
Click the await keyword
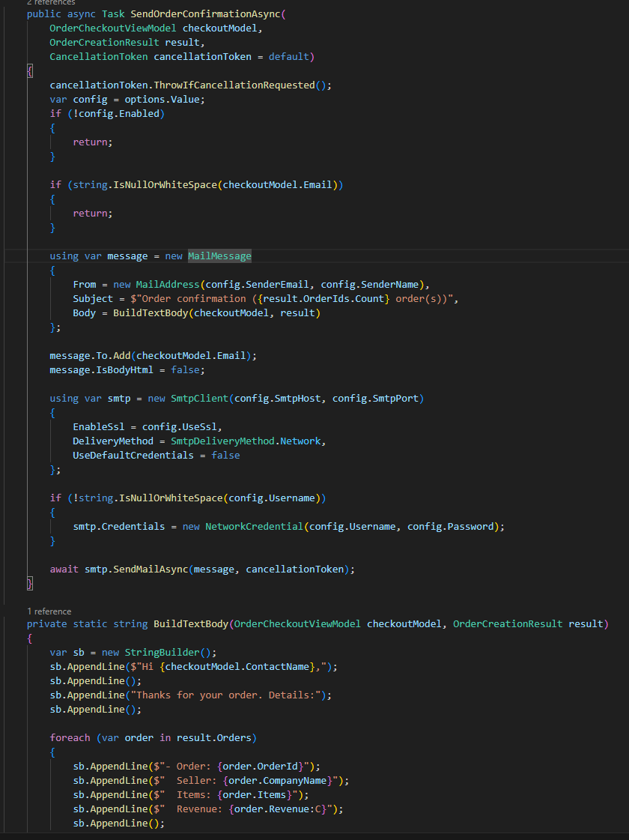click(x=64, y=569)
